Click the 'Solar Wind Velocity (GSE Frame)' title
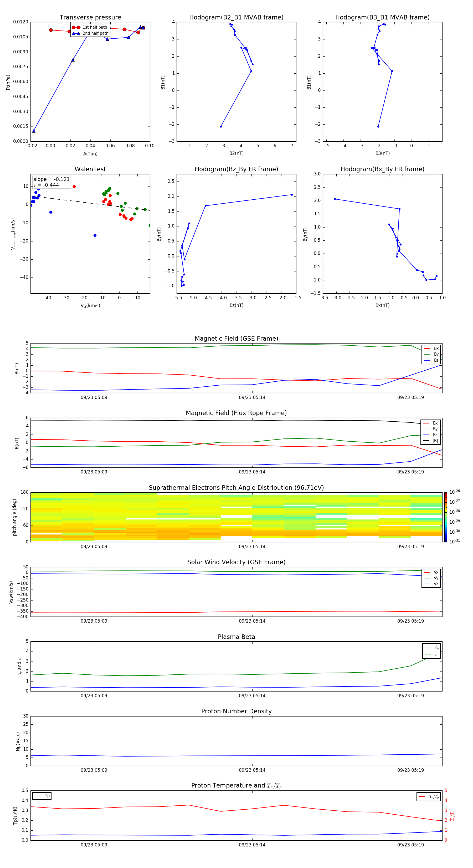Screen dimensions: 473x868 (x=236, y=562)
